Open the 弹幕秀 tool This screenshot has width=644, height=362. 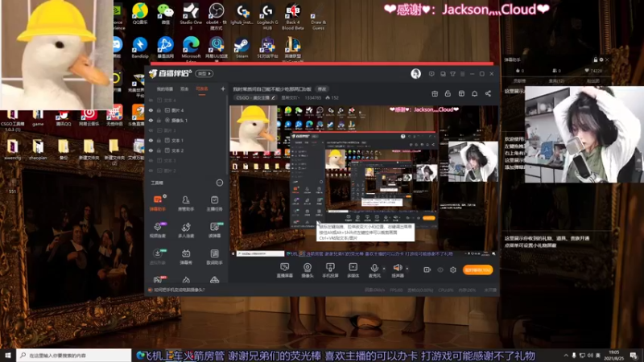186,257
